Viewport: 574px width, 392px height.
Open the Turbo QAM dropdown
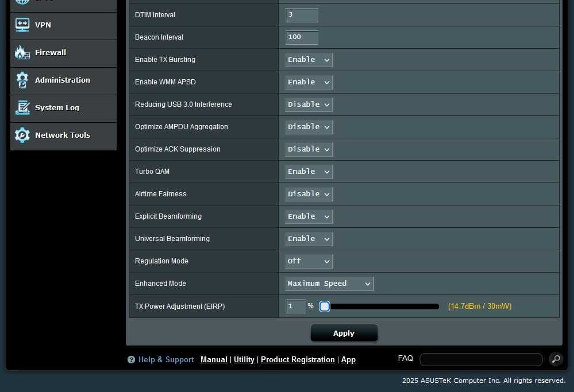[309, 172]
